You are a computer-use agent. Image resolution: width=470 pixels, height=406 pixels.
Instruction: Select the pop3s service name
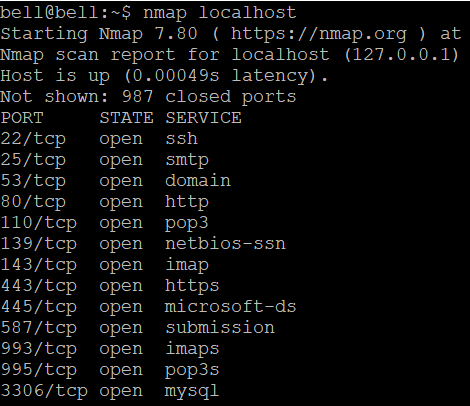[192, 370]
